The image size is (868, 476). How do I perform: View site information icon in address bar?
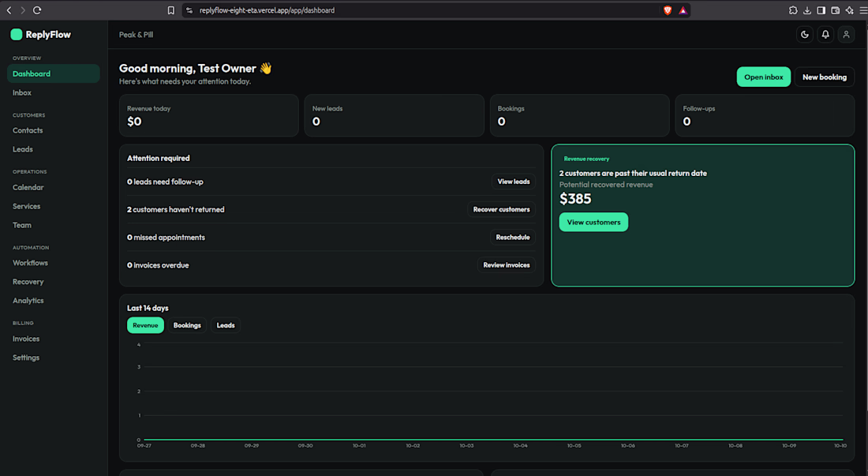[x=189, y=10]
